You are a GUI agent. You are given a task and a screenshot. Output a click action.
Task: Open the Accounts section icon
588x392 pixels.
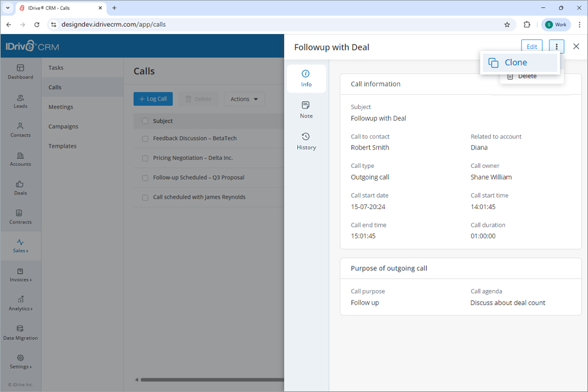pyautogui.click(x=20, y=159)
